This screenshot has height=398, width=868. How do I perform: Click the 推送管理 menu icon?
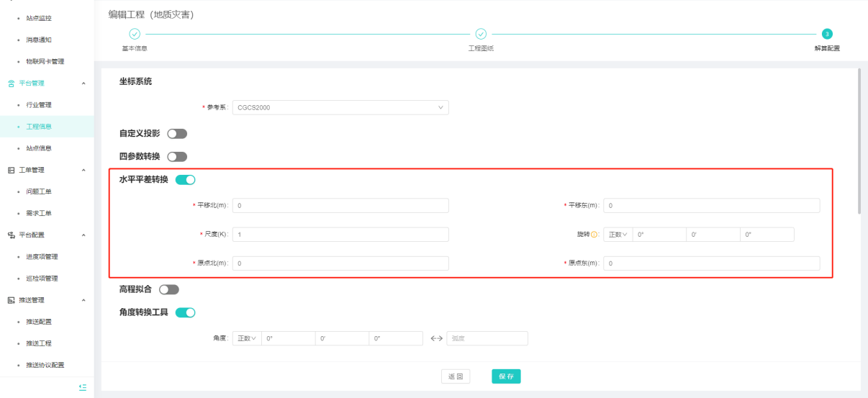(11, 300)
